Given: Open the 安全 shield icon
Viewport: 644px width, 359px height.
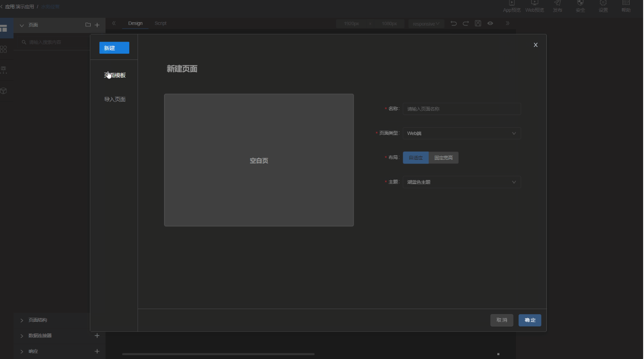Looking at the screenshot, I should click(580, 3).
